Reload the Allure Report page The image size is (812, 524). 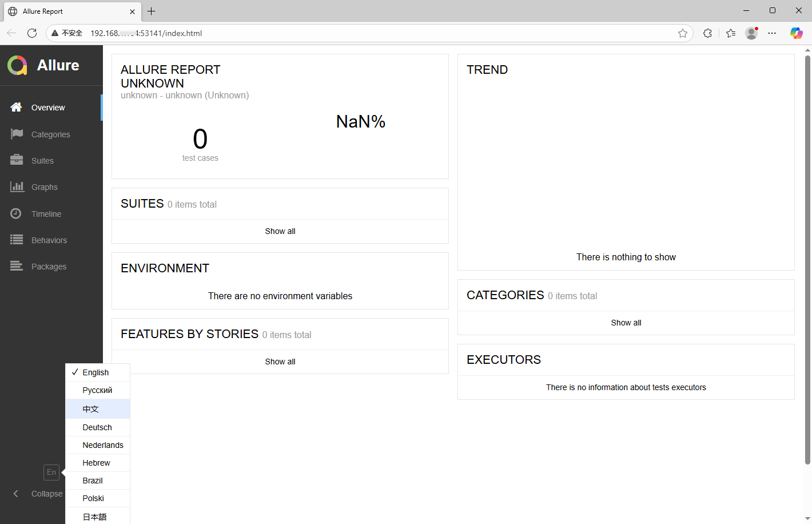(32, 33)
